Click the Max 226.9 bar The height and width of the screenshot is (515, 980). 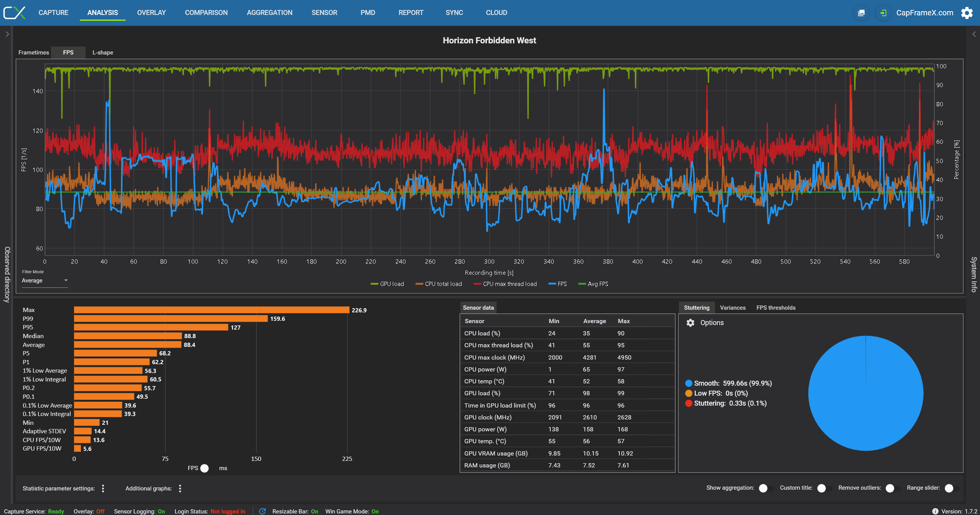pyautogui.click(x=212, y=310)
